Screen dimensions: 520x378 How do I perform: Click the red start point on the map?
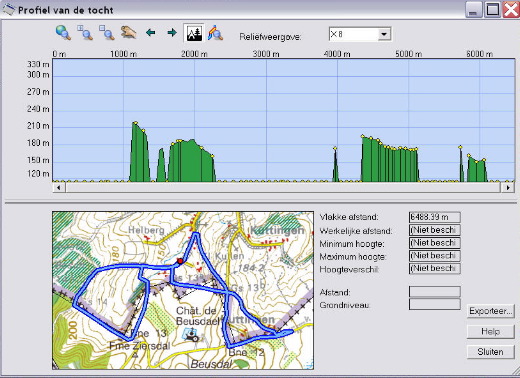pyautogui.click(x=180, y=261)
